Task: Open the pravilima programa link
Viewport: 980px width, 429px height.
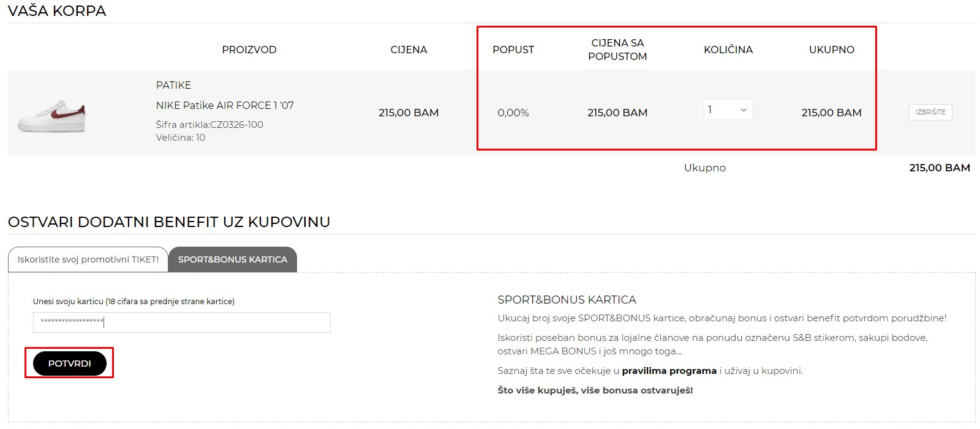Action: [x=669, y=371]
